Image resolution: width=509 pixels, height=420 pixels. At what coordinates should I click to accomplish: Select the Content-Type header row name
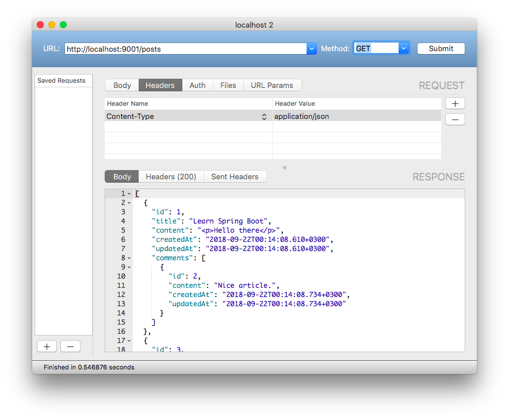[x=130, y=117]
